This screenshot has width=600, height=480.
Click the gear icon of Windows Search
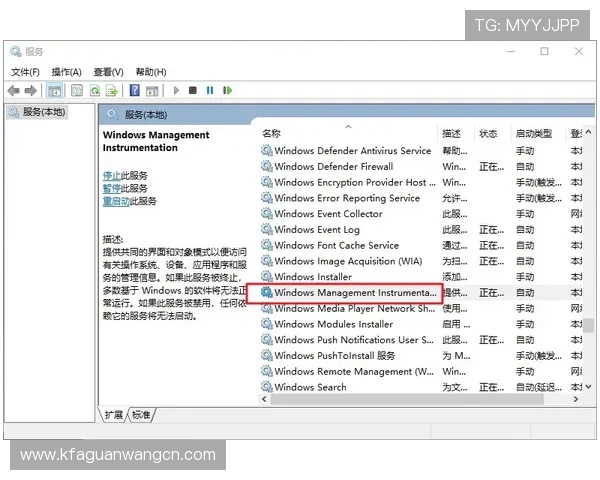coord(267,387)
